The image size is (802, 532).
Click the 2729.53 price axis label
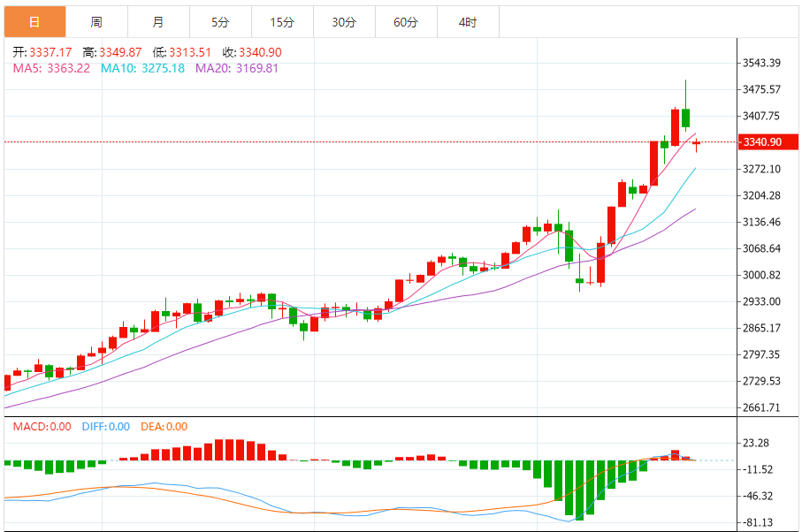pyautogui.click(x=761, y=381)
